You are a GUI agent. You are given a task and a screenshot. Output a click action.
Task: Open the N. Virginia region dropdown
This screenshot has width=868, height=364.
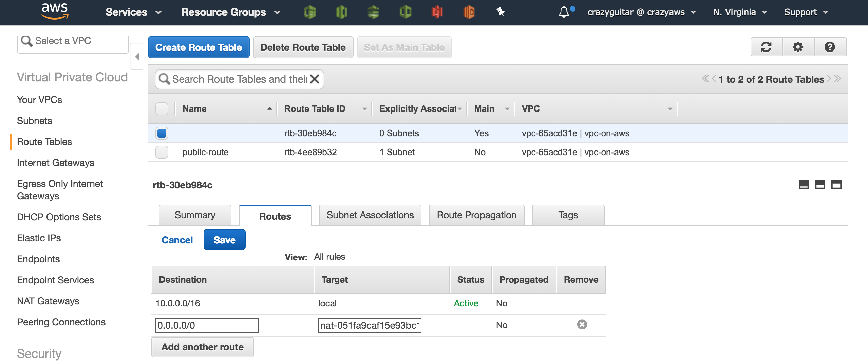point(740,12)
